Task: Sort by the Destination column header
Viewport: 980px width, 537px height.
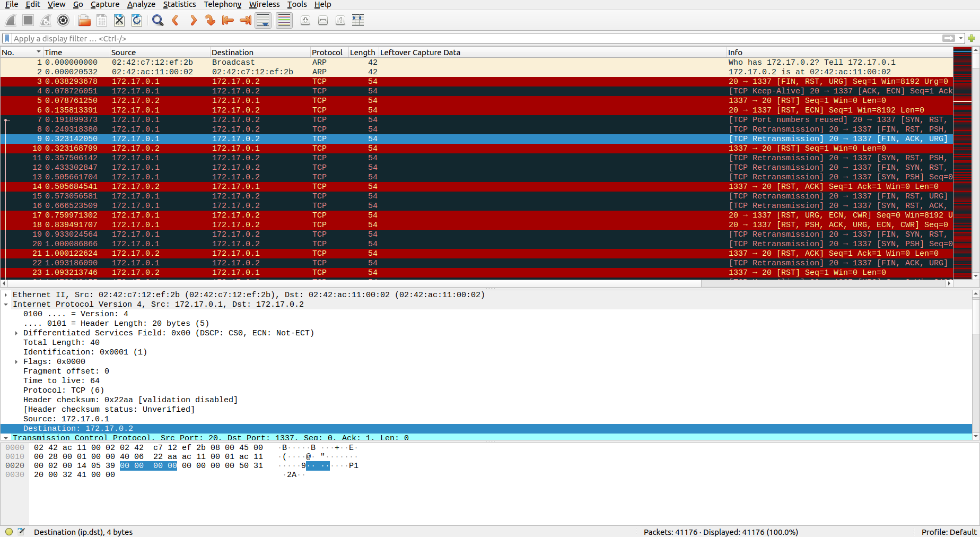Action: coord(260,52)
